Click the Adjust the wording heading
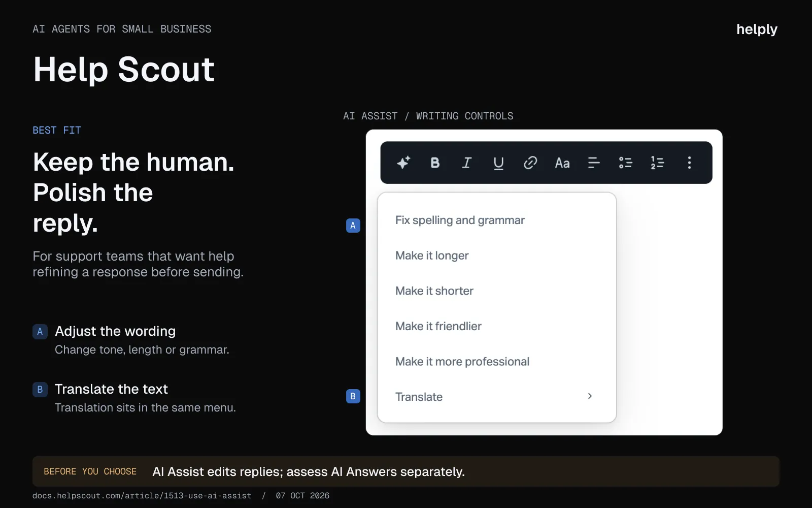The width and height of the screenshot is (812, 508). coord(115,331)
